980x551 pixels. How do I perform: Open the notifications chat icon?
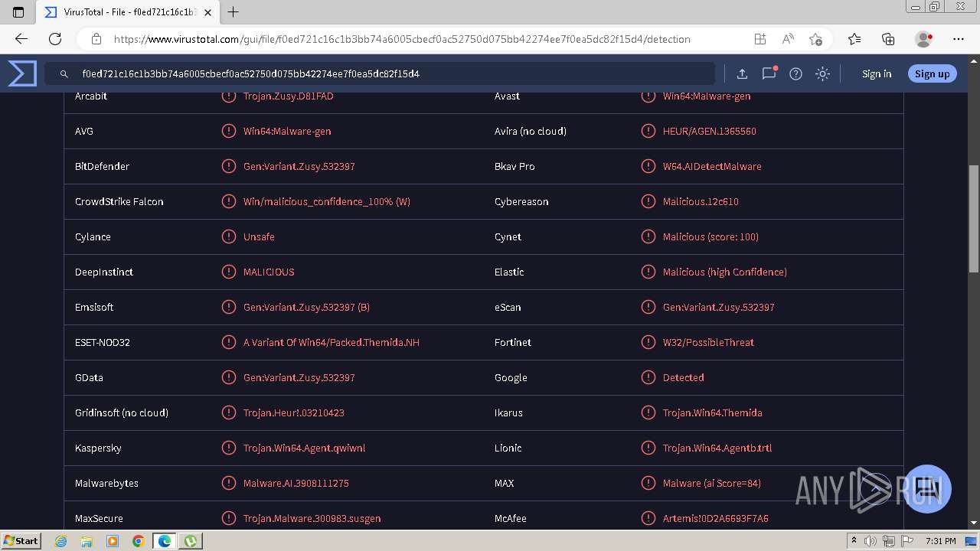click(x=769, y=73)
